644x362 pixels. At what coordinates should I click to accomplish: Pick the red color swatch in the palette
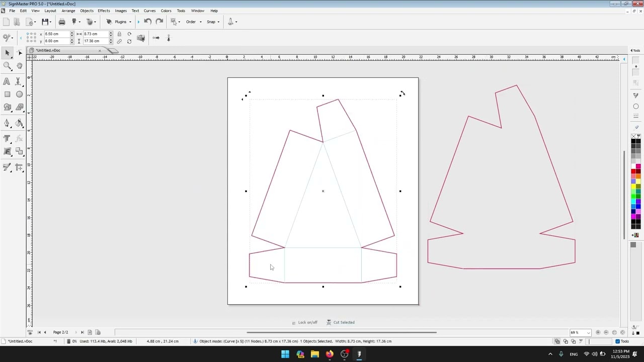point(633,171)
